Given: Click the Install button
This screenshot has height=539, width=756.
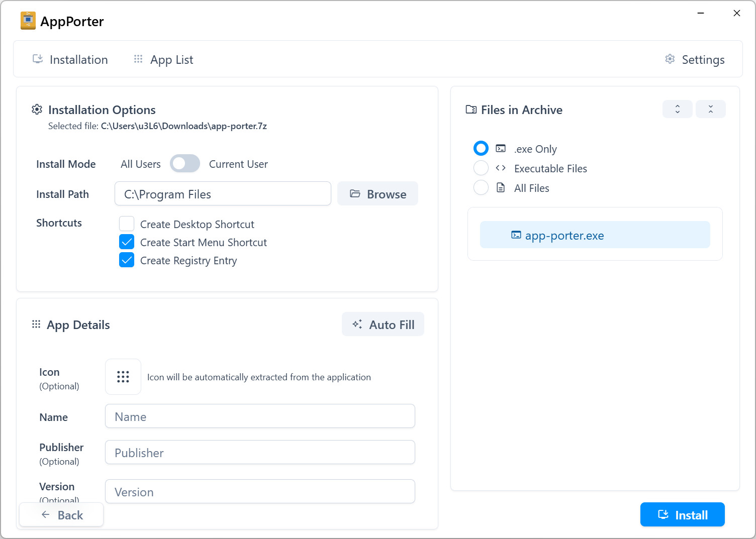Looking at the screenshot, I should [x=683, y=515].
